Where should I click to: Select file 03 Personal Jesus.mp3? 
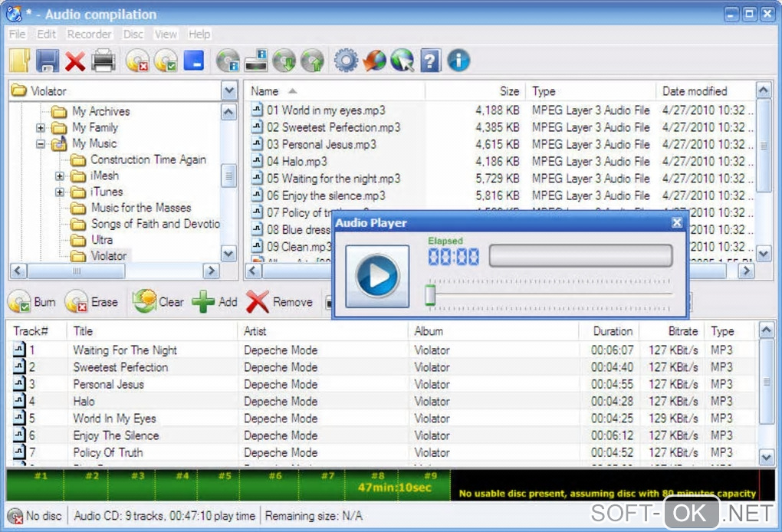coord(321,145)
